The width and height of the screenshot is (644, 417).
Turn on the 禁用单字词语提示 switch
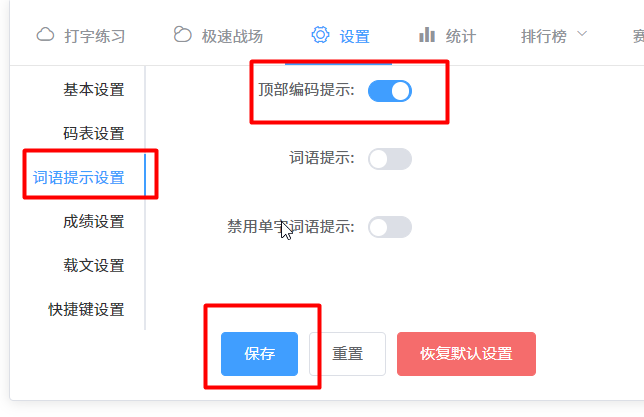[x=390, y=227]
